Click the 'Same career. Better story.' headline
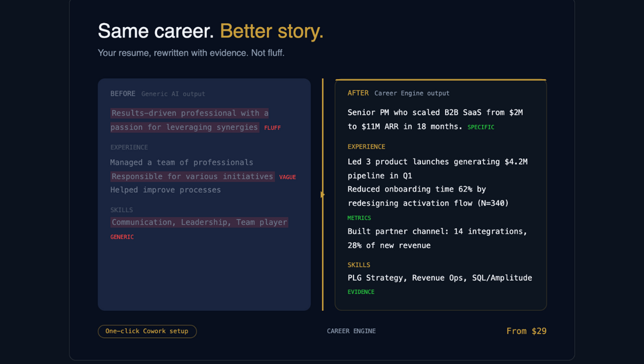 210,31
